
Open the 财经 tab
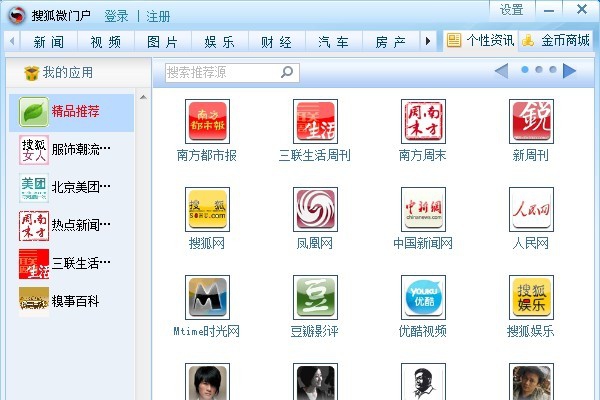277,42
